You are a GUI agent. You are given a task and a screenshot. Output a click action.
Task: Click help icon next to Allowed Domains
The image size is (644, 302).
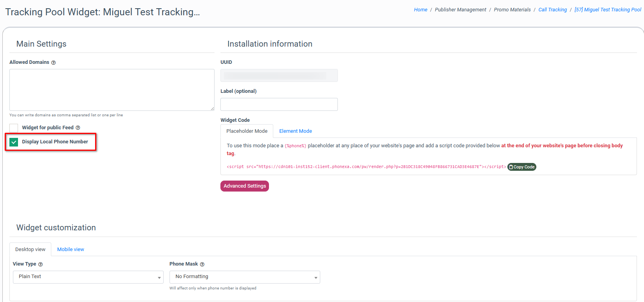pyautogui.click(x=54, y=63)
